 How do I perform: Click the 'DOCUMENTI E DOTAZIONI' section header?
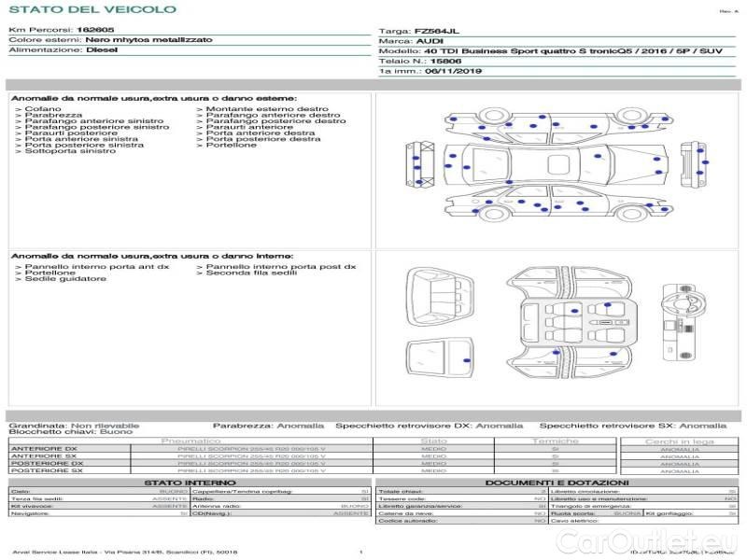(x=557, y=483)
